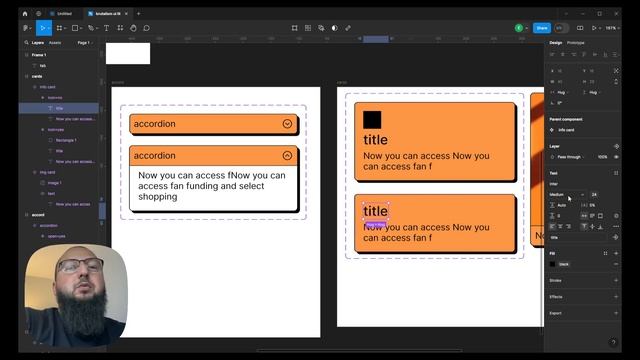640x360 pixels.
Task: Click the black fill color swatch
Action: point(553,264)
